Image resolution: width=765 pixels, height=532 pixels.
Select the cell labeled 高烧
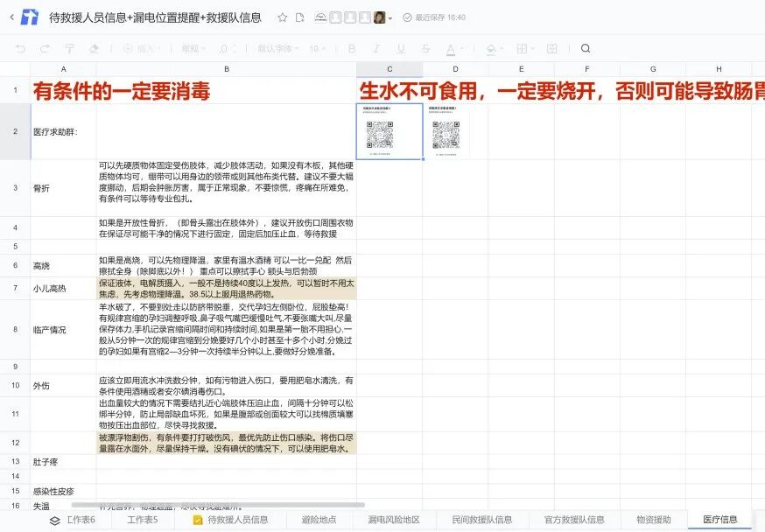click(63, 266)
